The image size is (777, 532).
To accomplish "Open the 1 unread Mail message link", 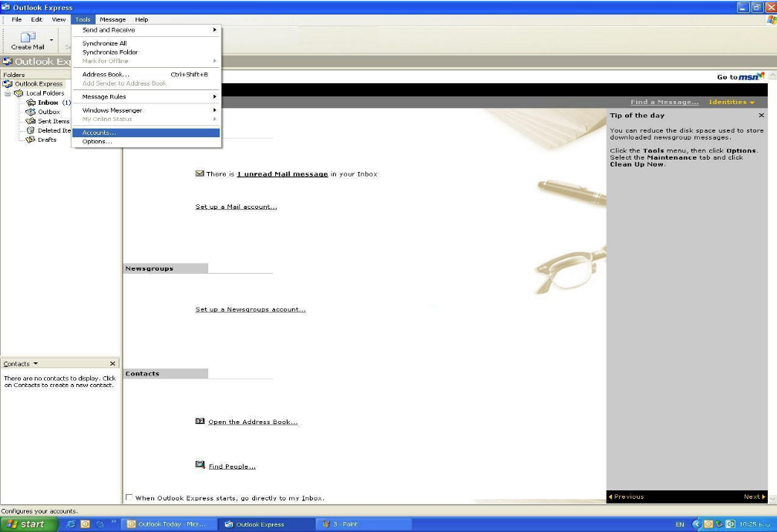I will pos(282,174).
